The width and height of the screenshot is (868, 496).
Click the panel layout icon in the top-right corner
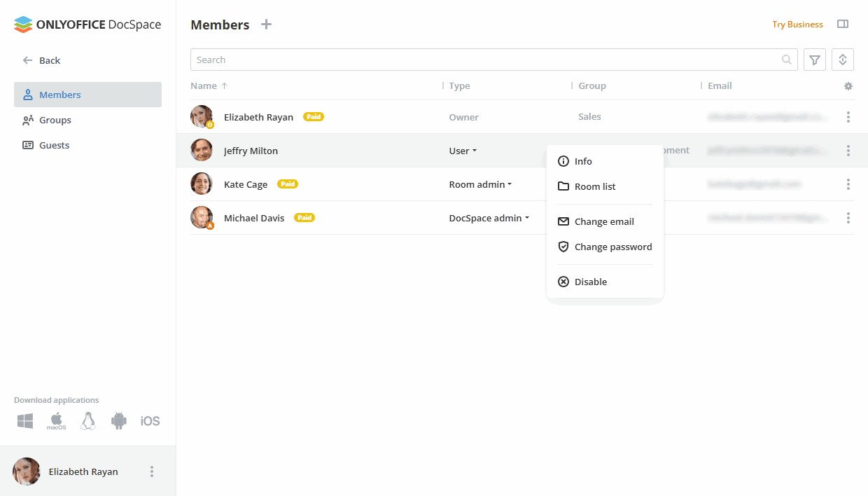point(843,24)
